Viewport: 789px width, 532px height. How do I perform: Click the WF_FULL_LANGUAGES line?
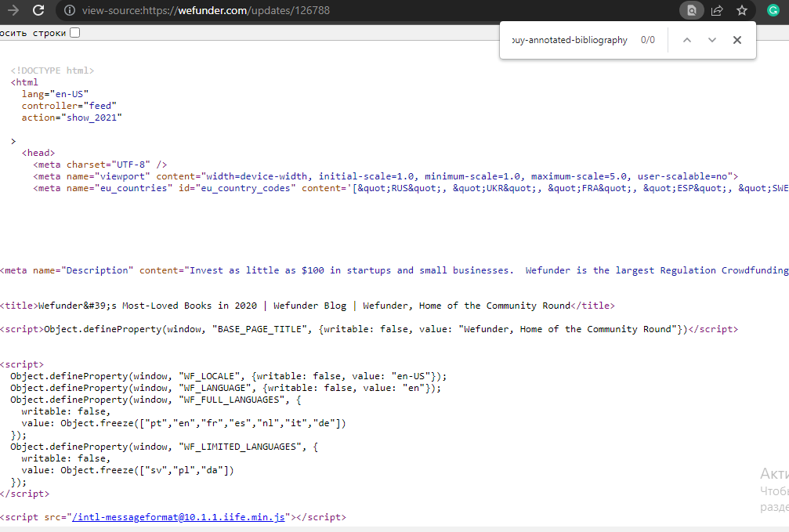[x=155, y=400]
